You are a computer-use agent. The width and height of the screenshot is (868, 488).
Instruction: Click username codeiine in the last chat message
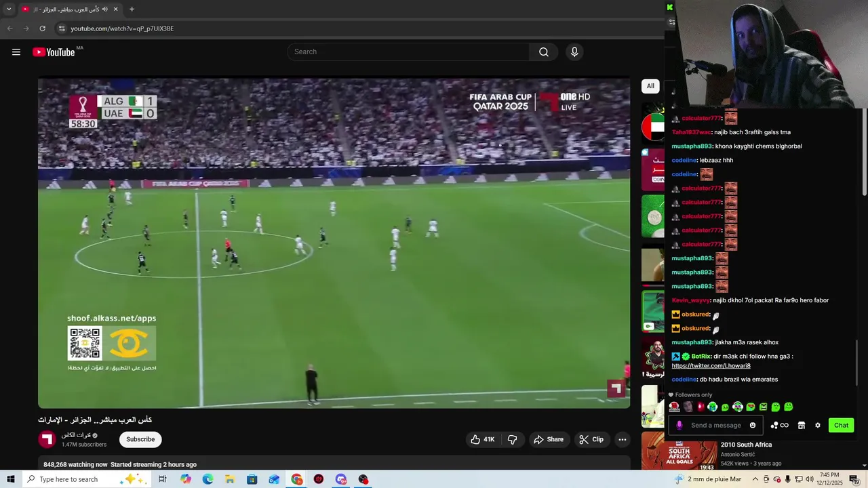[684, 380]
